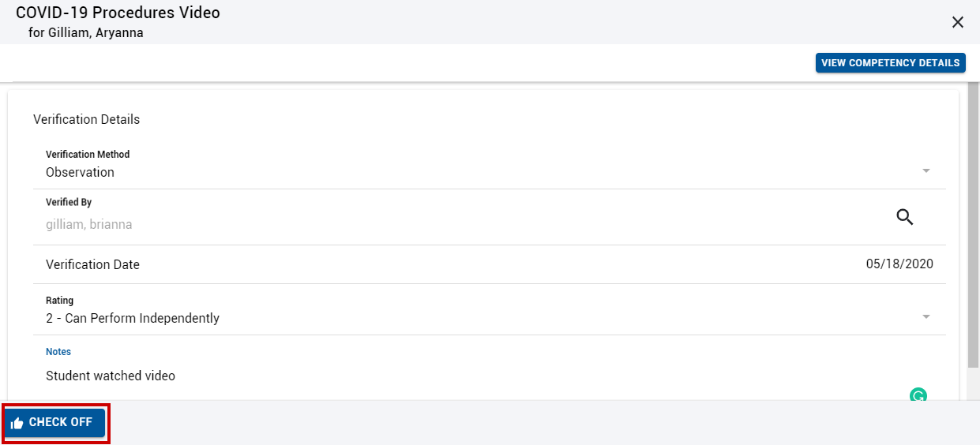Click the Verification Date row label
Viewport: 980px width, 445px height.
(x=92, y=264)
